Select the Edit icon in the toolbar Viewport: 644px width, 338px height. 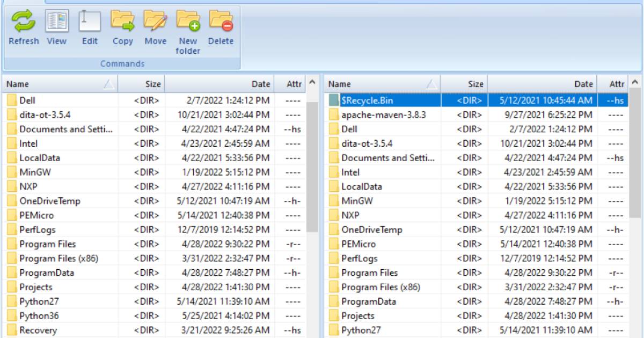pyautogui.click(x=90, y=24)
